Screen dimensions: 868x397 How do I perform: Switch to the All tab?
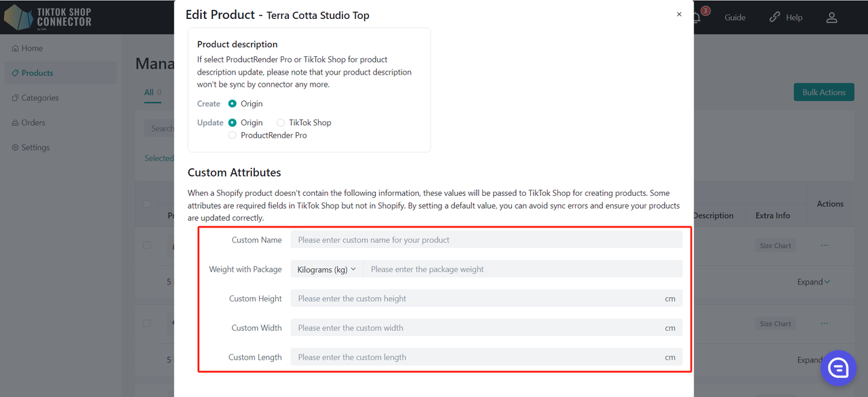pos(153,92)
